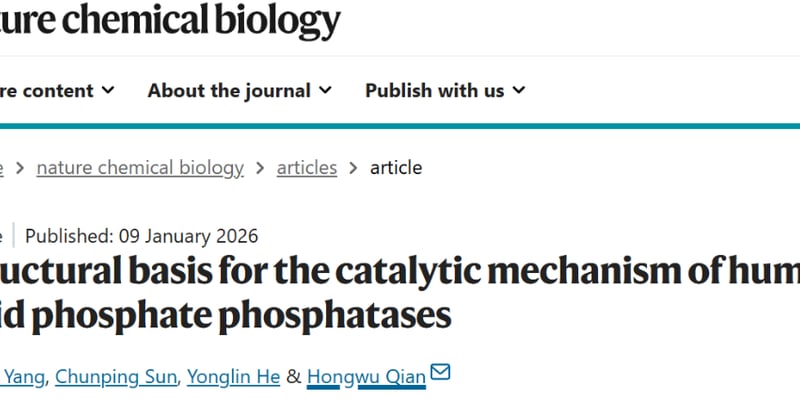The image size is (800, 400).
Task: Open corresponding author Hongwu Qian link
Action: (366, 376)
